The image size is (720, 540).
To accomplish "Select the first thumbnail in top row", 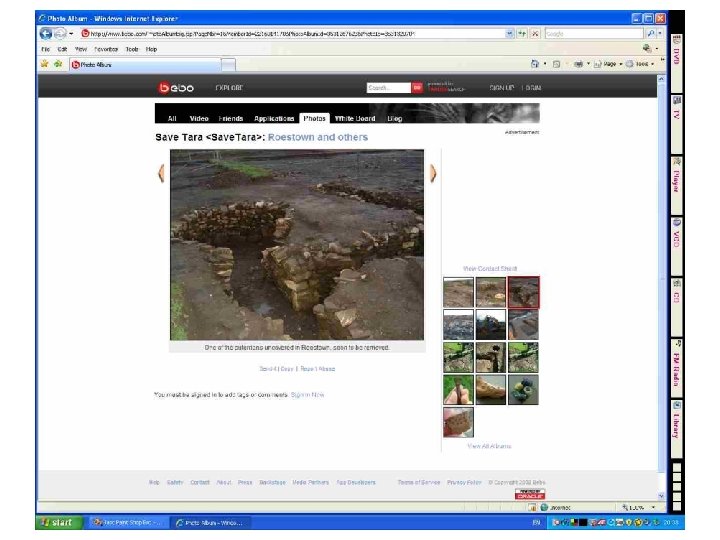I will point(458,292).
